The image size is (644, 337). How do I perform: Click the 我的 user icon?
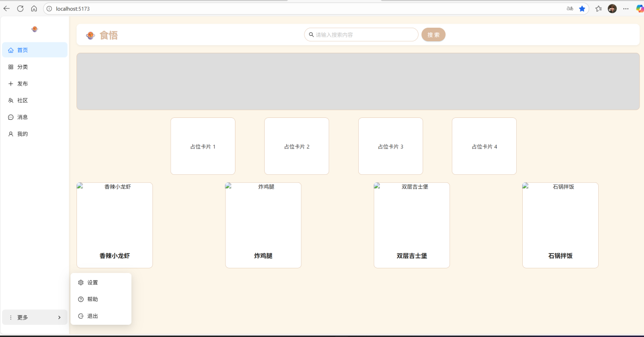click(11, 134)
